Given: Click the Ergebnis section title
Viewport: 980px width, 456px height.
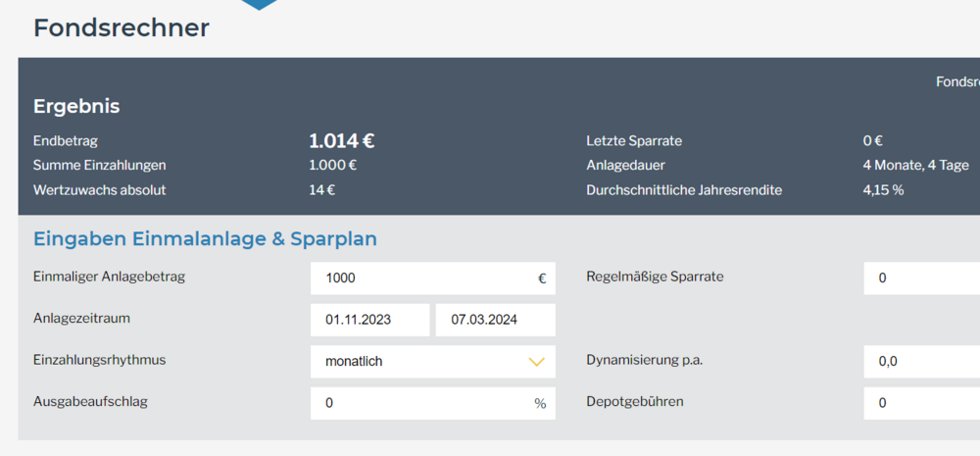Looking at the screenshot, I should 76,106.
